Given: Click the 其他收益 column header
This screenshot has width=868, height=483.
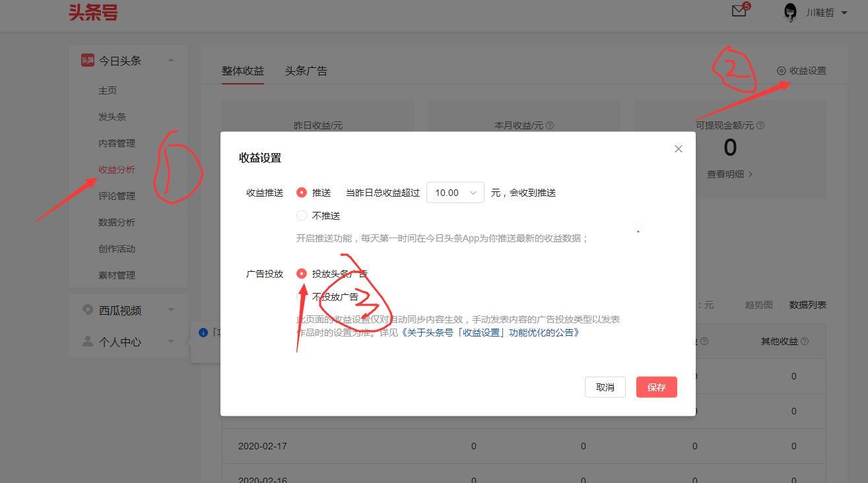Looking at the screenshot, I should [x=780, y=341].
